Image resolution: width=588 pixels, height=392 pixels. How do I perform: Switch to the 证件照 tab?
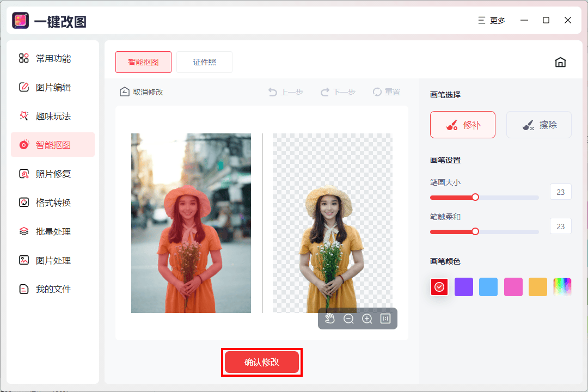tap(204, 62)
